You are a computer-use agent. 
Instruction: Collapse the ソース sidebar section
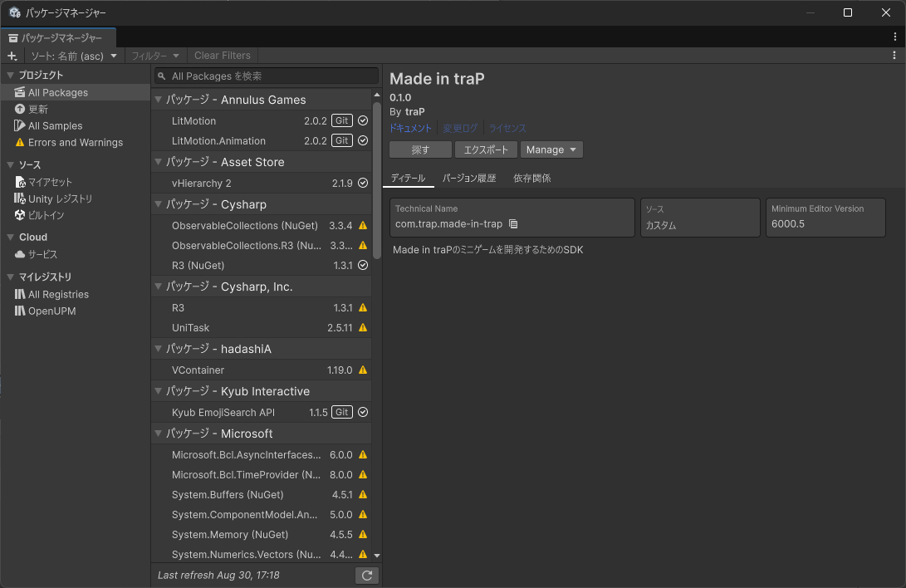[11, 165]
